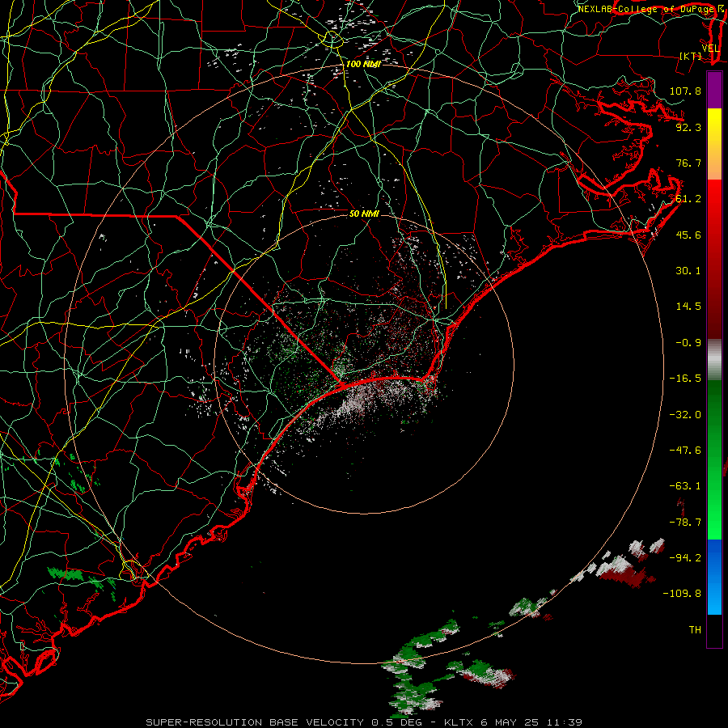Click the -47.6 velocity scale value
This screenshot has width=728, height=728.
pyautogui.click(x=685, y=451)
